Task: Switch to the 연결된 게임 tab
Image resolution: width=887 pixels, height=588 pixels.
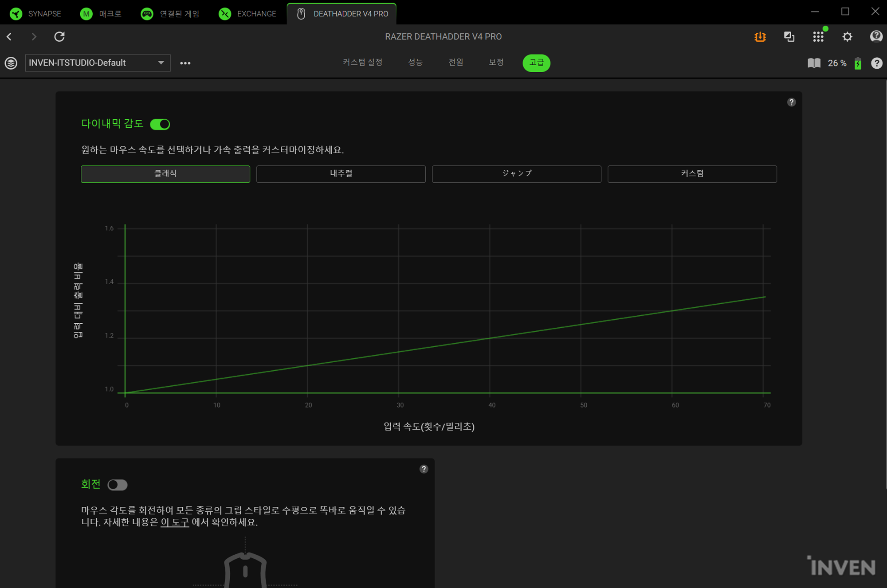Action: 170,14
